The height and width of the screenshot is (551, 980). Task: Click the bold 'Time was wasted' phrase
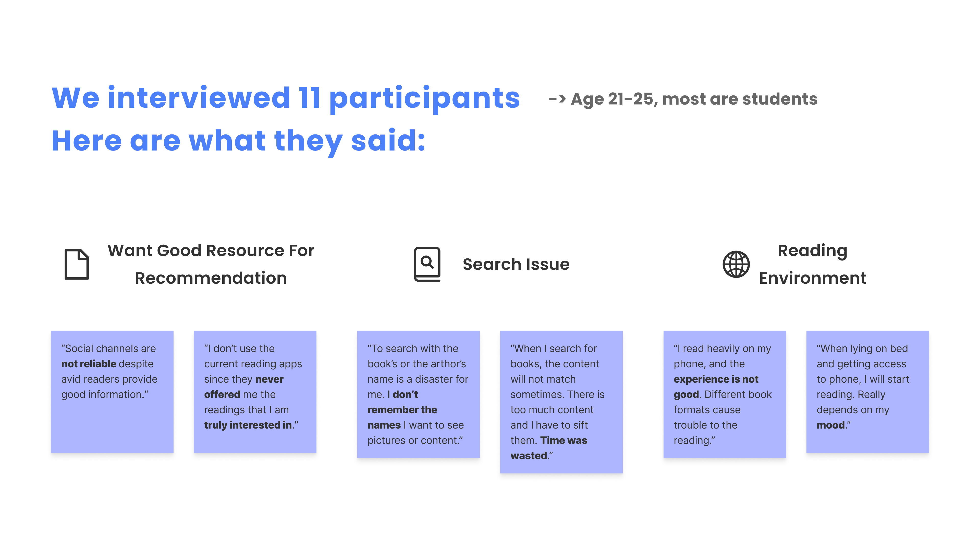[549, 448]
